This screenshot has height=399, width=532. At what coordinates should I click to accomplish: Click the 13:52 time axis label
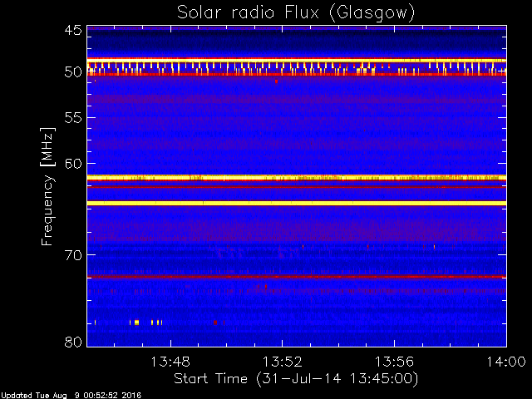(283, 362)
